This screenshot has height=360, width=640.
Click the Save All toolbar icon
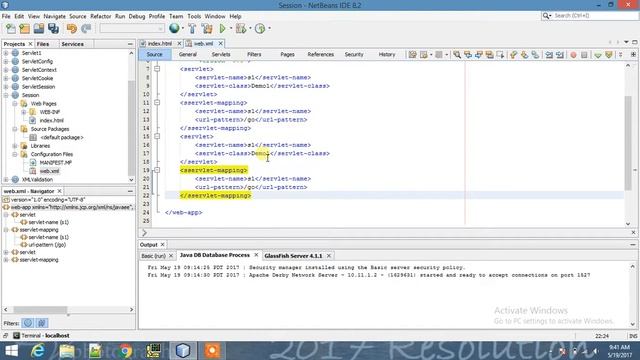(x=53, y=29)
